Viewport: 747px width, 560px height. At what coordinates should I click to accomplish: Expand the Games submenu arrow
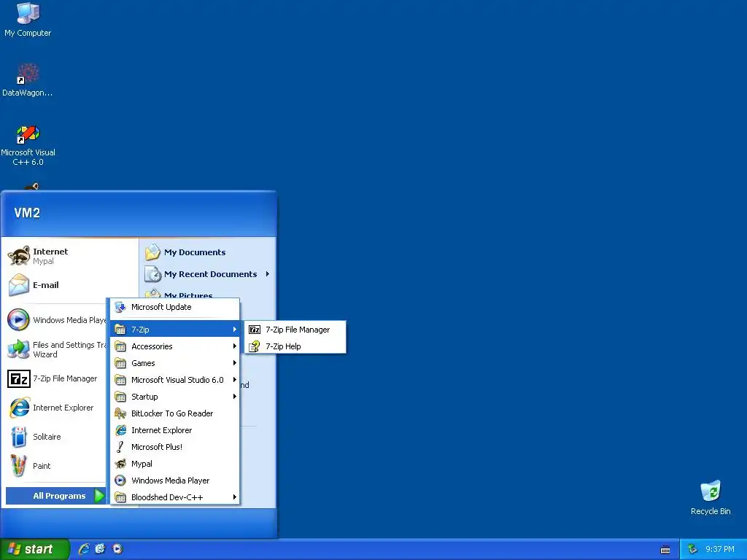[234, 363]
